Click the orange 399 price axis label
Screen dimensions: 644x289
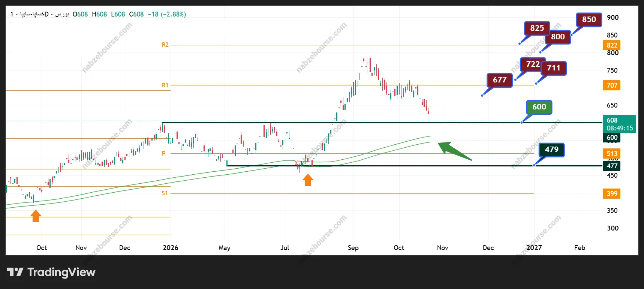click(612, 194)
